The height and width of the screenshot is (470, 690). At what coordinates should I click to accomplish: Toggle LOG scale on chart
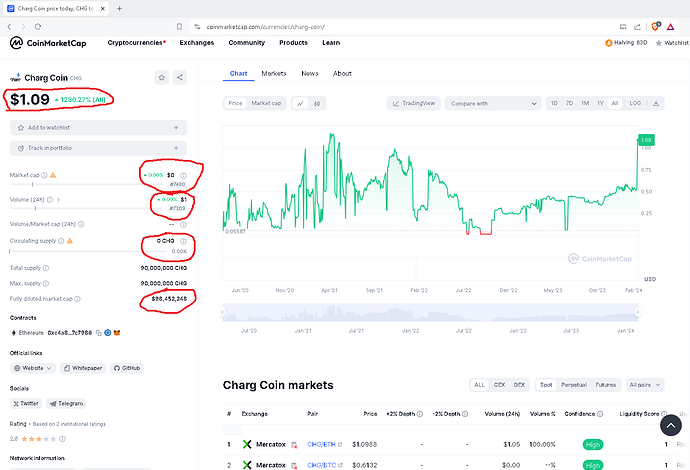tap(635, 103)
